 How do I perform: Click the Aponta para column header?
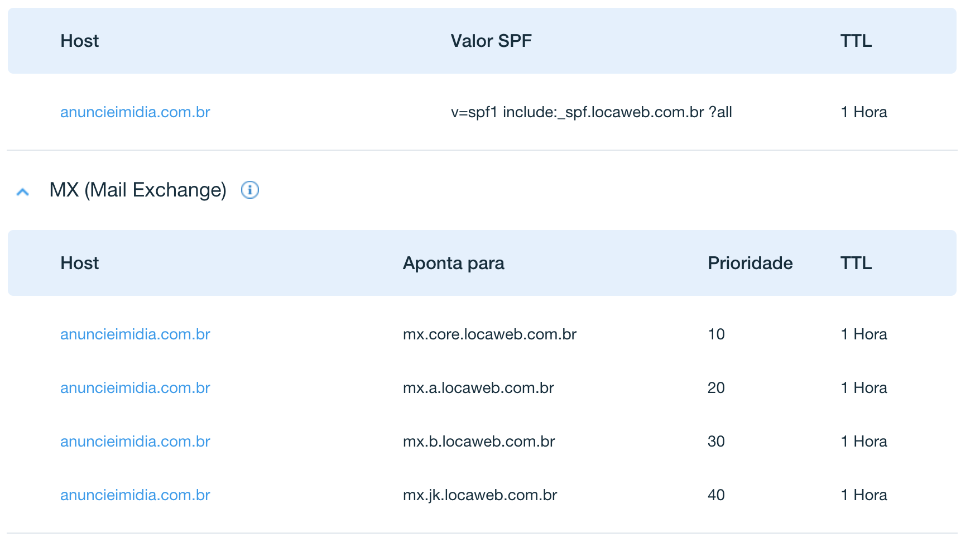454,263
